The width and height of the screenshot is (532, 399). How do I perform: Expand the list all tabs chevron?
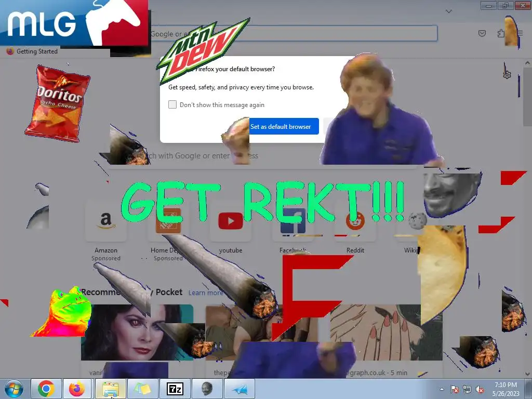point(449,11)
